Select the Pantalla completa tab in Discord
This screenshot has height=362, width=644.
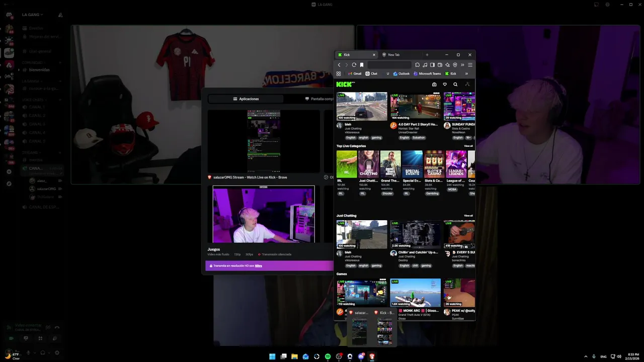(319, 99)
